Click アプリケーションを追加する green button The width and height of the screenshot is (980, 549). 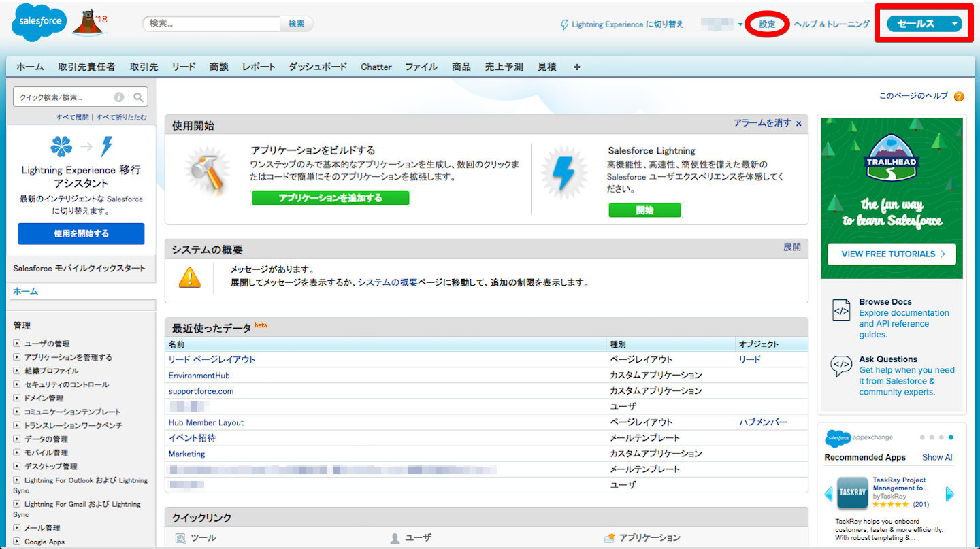331,198
